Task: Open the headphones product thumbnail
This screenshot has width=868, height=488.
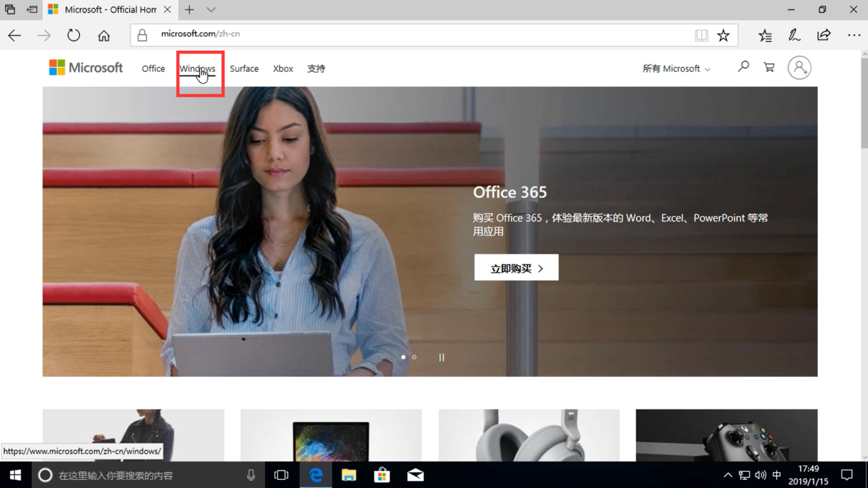Action: [x=529, y=435]
